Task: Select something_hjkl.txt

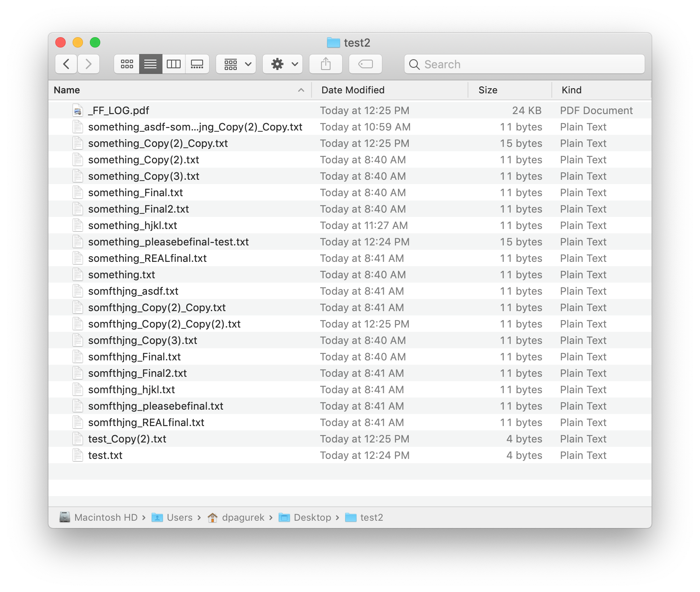Action: [133, 226]
